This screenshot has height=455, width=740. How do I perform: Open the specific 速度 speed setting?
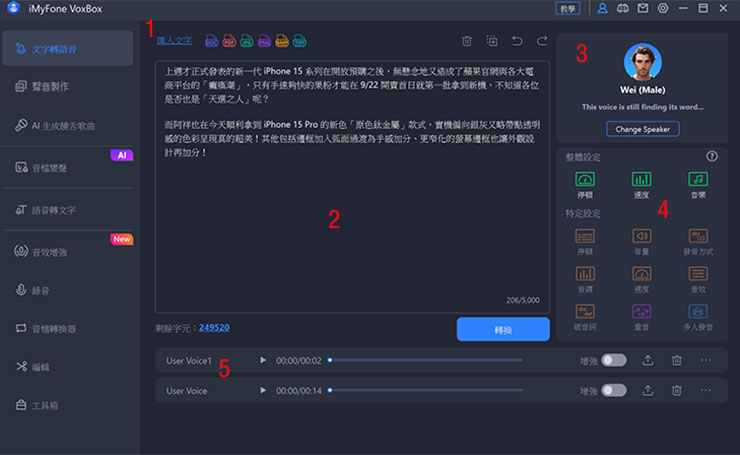641,279
